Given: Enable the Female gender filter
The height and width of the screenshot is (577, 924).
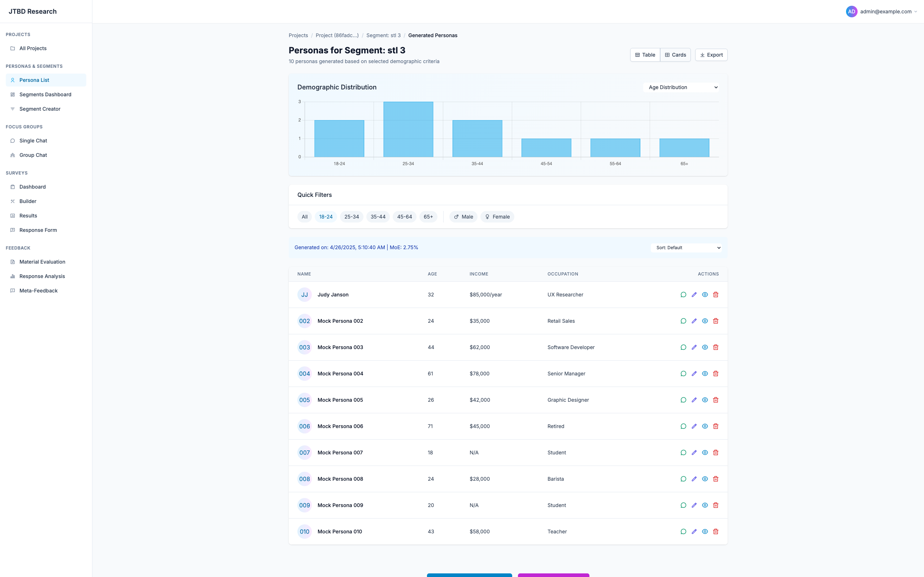Looking at the screenshot, I should tap(497, 216).
